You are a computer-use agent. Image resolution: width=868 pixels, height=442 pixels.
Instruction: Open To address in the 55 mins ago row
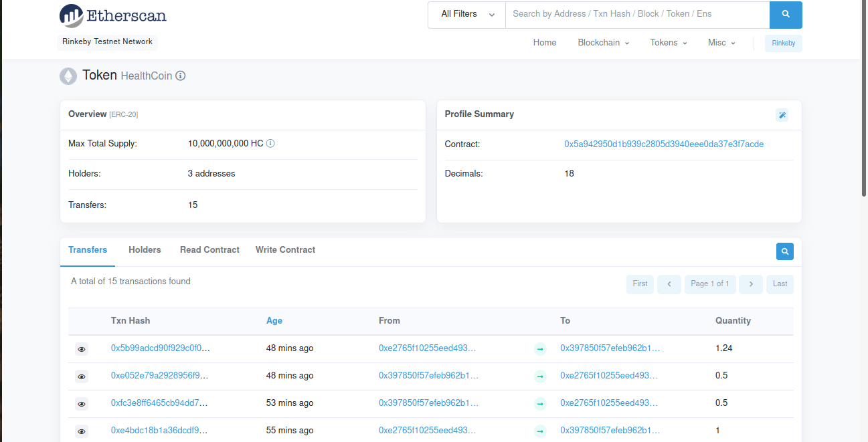tap(610, 431)
